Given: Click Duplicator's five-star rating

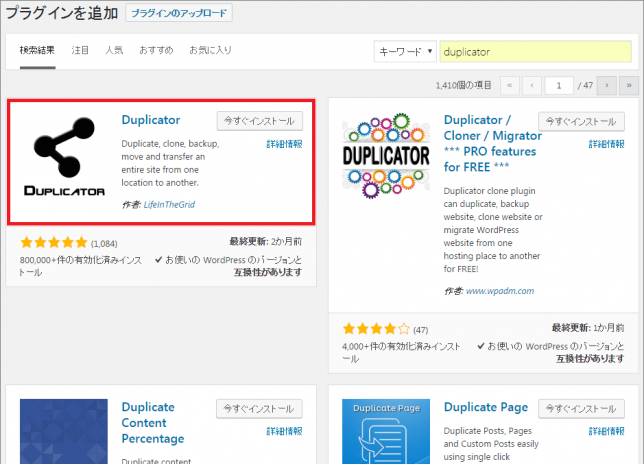Looking at the screenshot, I should 54,243.
